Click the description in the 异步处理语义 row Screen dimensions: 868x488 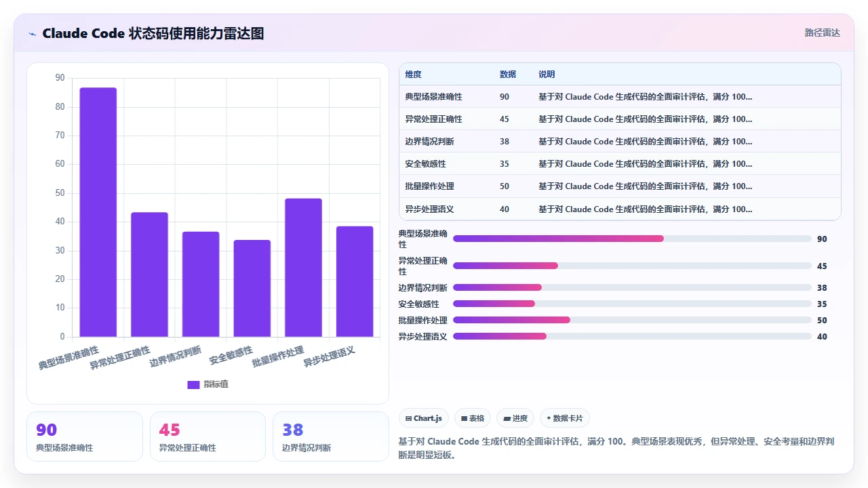(645, 209)
